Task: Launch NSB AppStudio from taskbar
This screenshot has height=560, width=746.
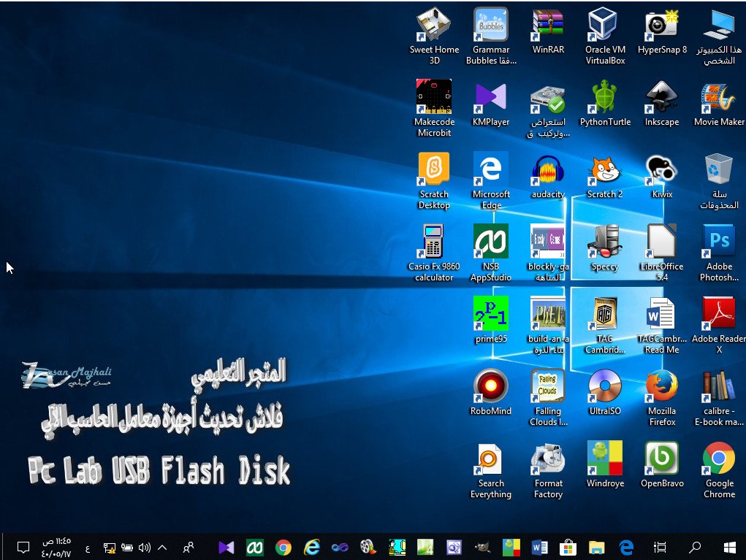Action: [254, 548]
